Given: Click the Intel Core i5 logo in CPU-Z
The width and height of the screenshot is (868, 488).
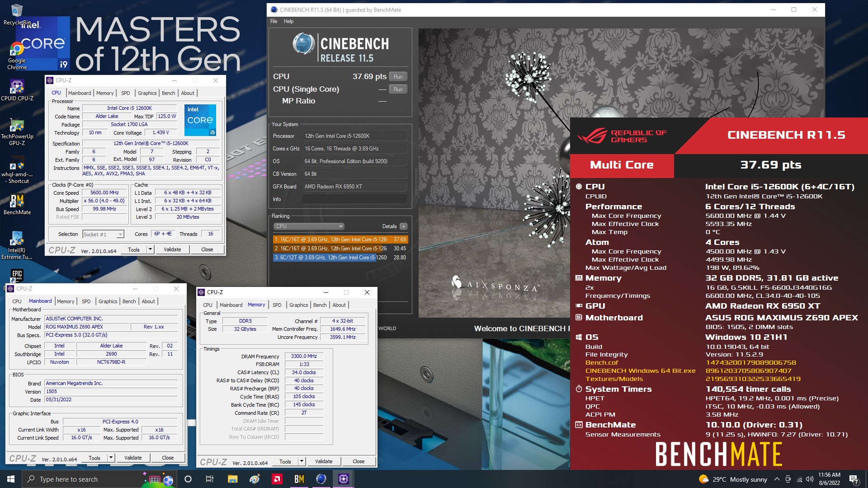Looking at the screenshot, I should (200, 120).
